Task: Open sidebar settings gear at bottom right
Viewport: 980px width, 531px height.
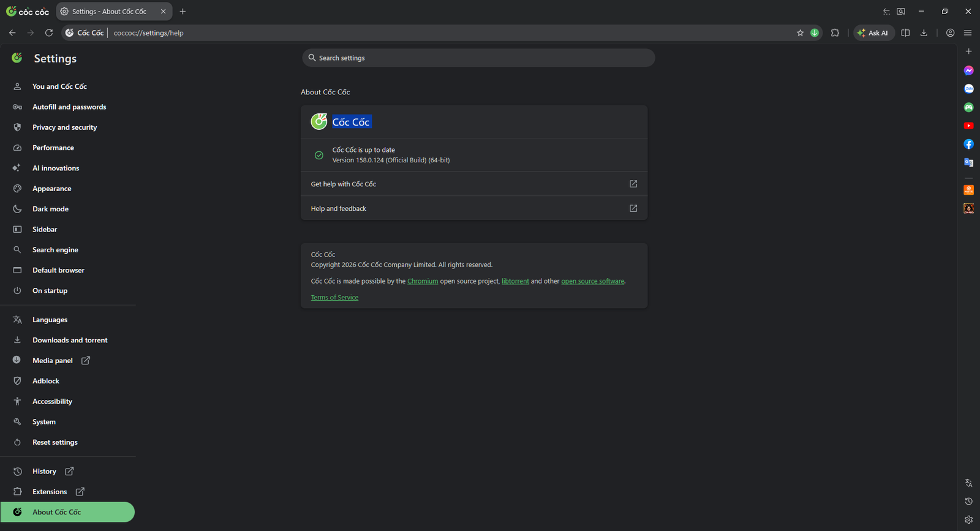Action: coord(968,520)
